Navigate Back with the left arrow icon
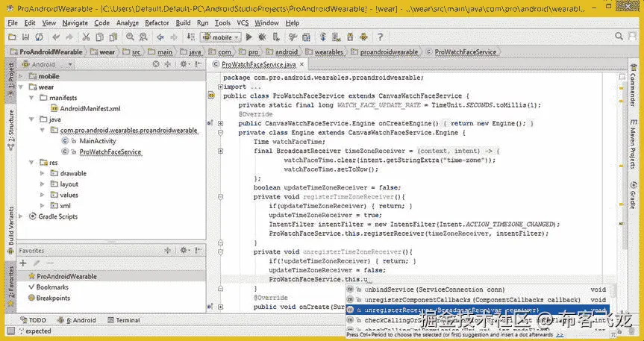Viewport: 644px width, 341px height. (x=160, y=37)
